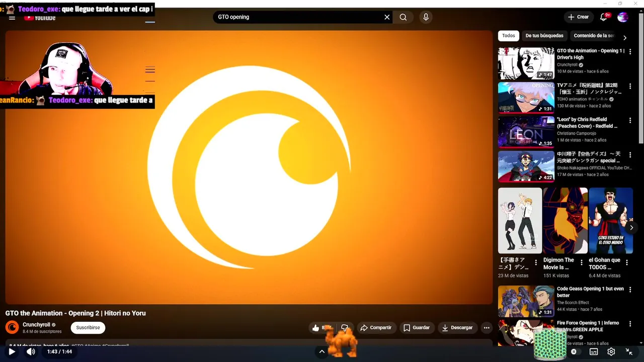The image size is (644, 362).
Task: Dislike the video with thumbs down
Action: pos(345,328)
